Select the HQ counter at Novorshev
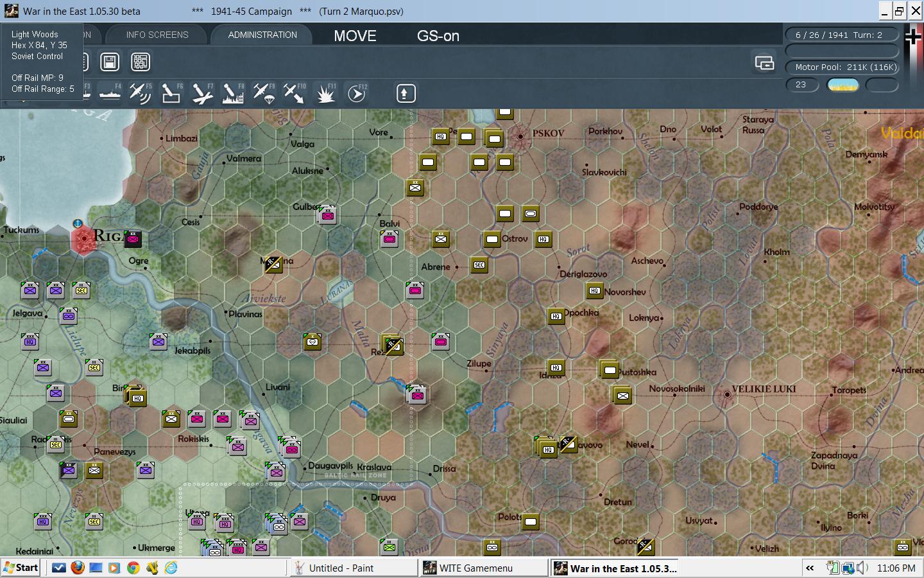The width and height of the screenshot is (924, 578). [x=594, y=291]
